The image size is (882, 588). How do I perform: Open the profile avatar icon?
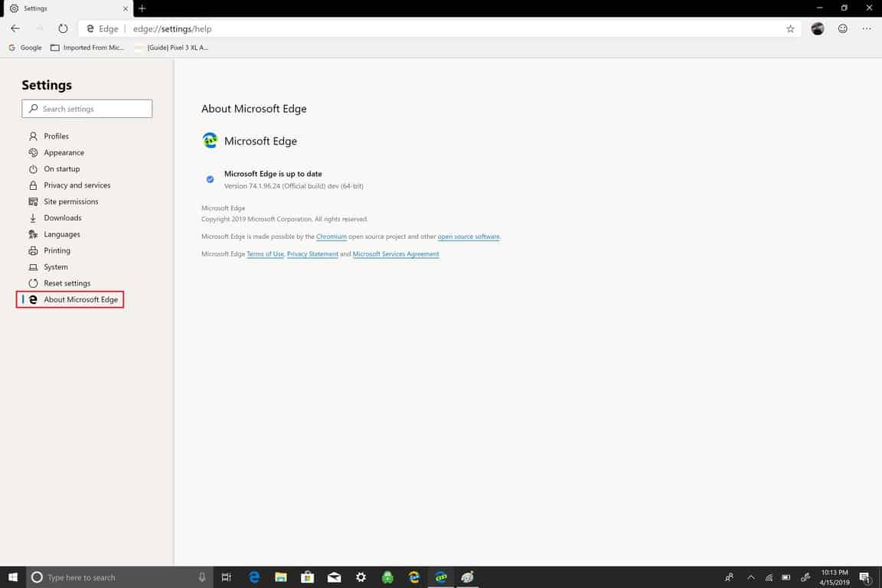(818, 29)
